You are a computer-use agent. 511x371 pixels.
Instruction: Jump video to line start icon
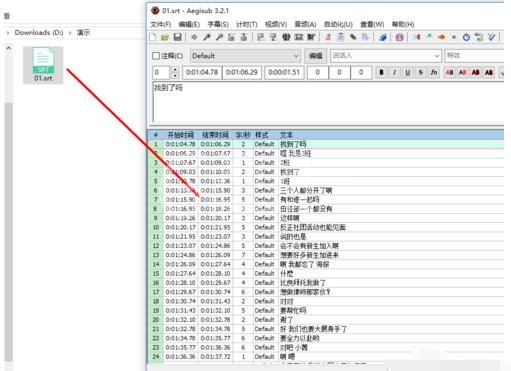pos(231,37)
